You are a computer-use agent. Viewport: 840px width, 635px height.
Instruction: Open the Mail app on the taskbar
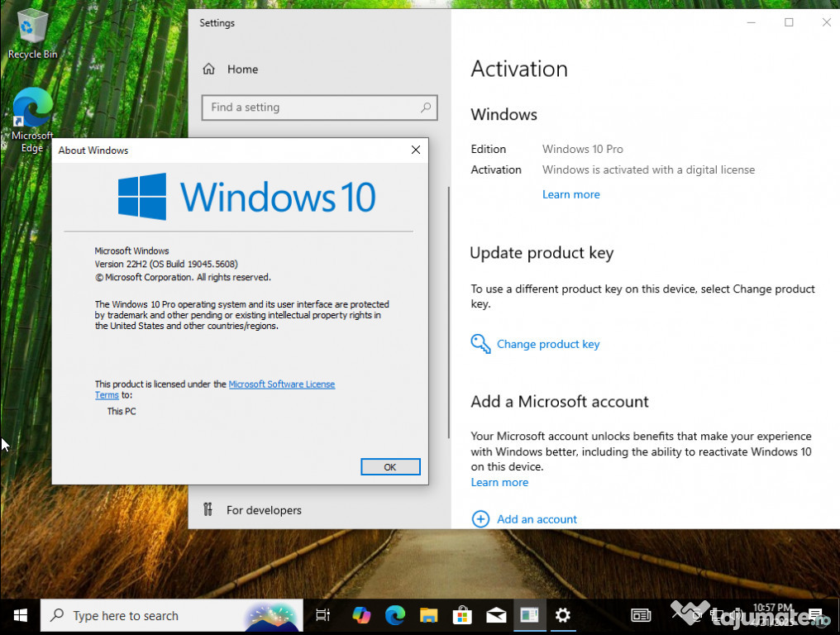pos(495,616)
